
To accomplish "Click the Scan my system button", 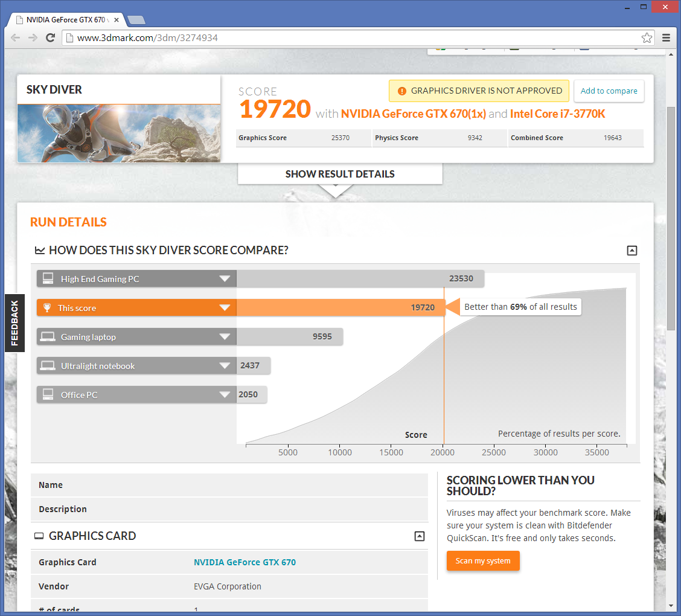I will coord(483,561).
